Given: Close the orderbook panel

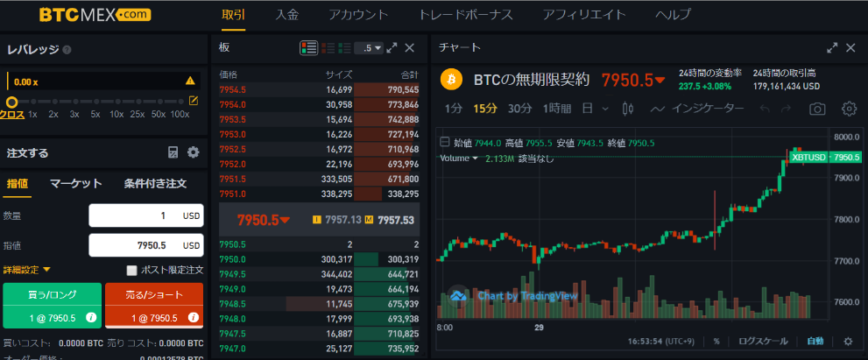Looking at the screenshot, I should click(x=410, y=47).
